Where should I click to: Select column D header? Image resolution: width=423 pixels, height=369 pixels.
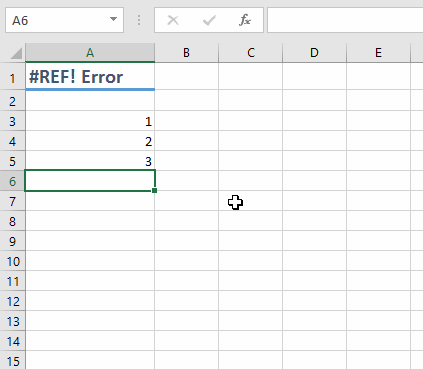tap(314, 53)
